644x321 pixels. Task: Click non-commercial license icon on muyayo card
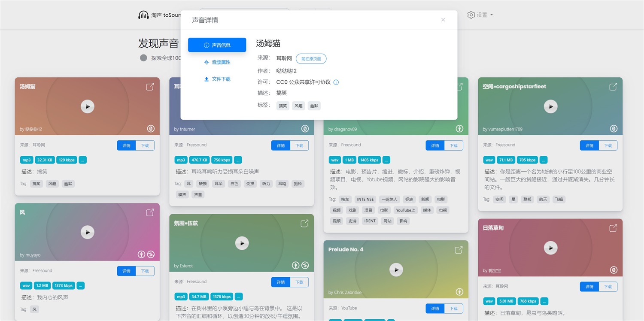(x=151, y=254)
